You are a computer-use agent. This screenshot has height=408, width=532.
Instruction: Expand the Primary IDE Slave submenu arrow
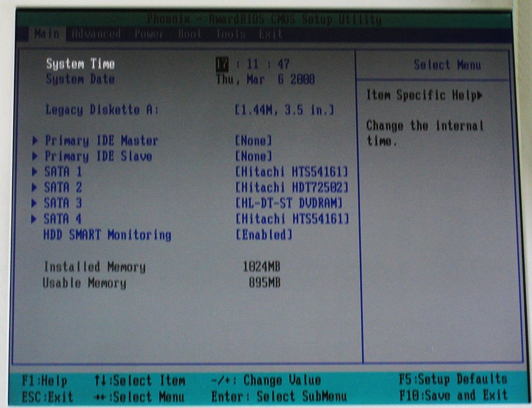click(x=35, y=156)
